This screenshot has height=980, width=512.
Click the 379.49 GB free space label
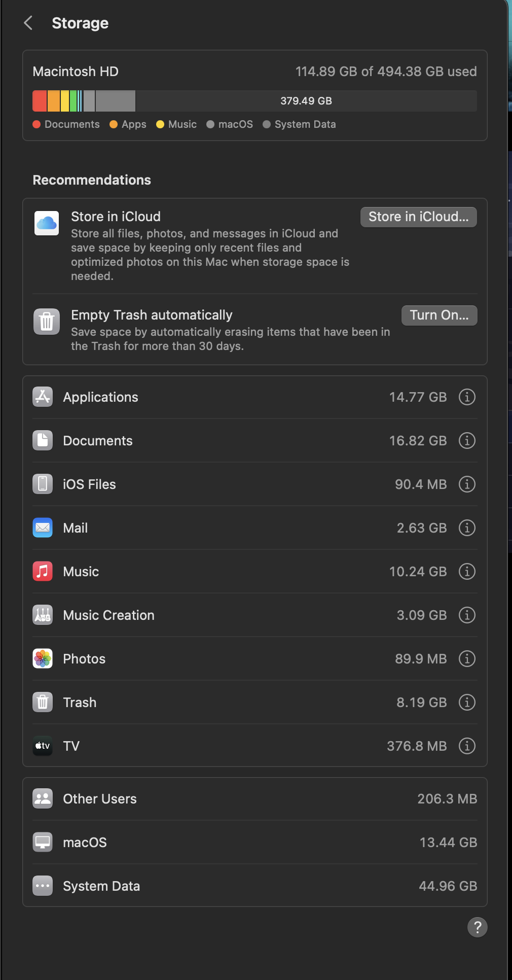(x=306, y=101)
